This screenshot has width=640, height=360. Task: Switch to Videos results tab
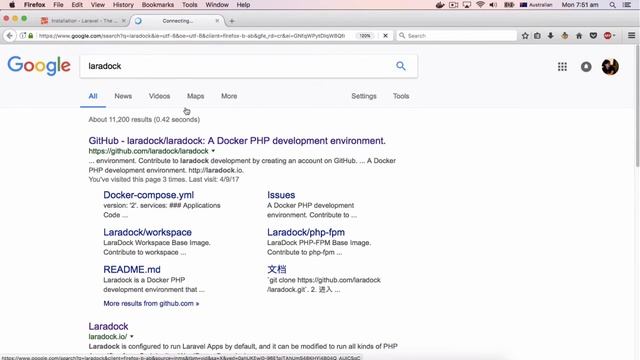(x=159, y=96)
